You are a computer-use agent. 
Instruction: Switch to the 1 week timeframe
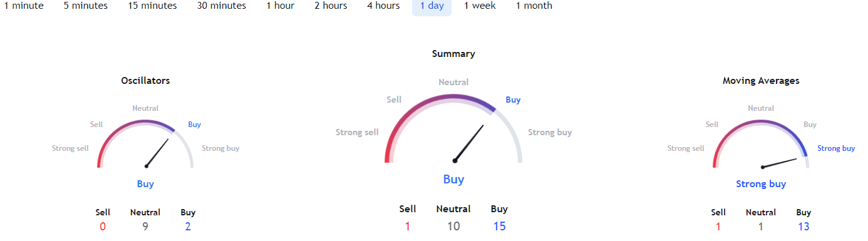480,6
